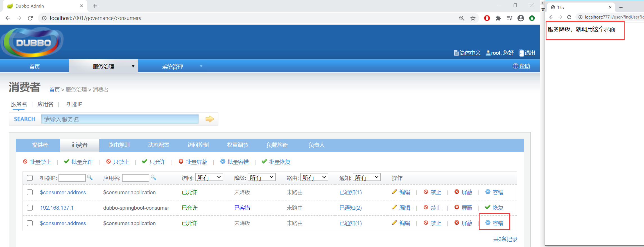Focus the 应用名 filter input

click(135, 178)
